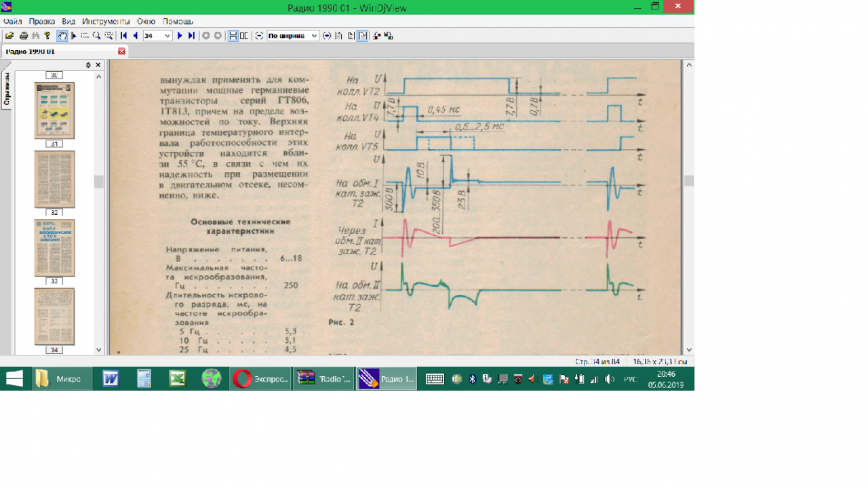Click the Open file toolbar icon

click(9, 36)
